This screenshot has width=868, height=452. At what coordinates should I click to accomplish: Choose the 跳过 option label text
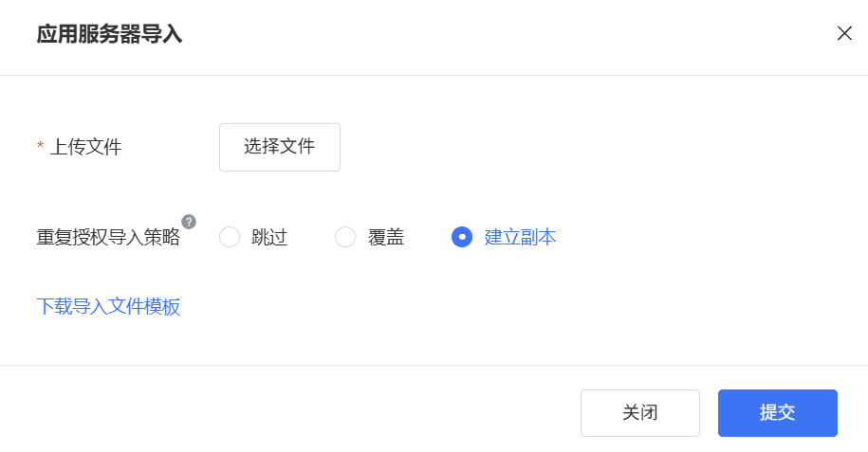269,237
